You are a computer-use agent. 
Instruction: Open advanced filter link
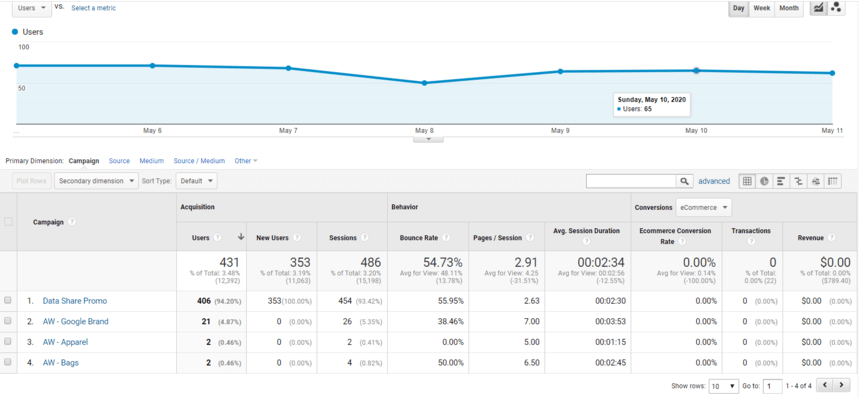(714, 181)
